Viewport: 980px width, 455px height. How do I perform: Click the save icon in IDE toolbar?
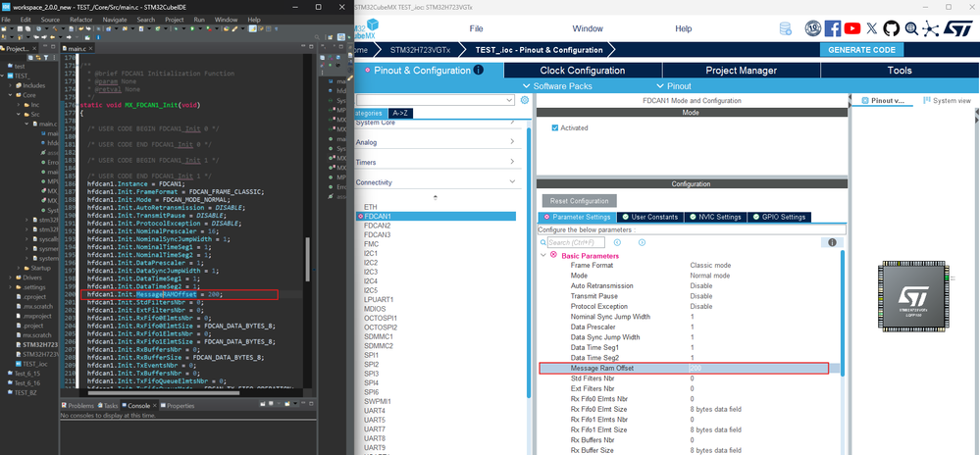pyautogui.click(x=22, y=29)
